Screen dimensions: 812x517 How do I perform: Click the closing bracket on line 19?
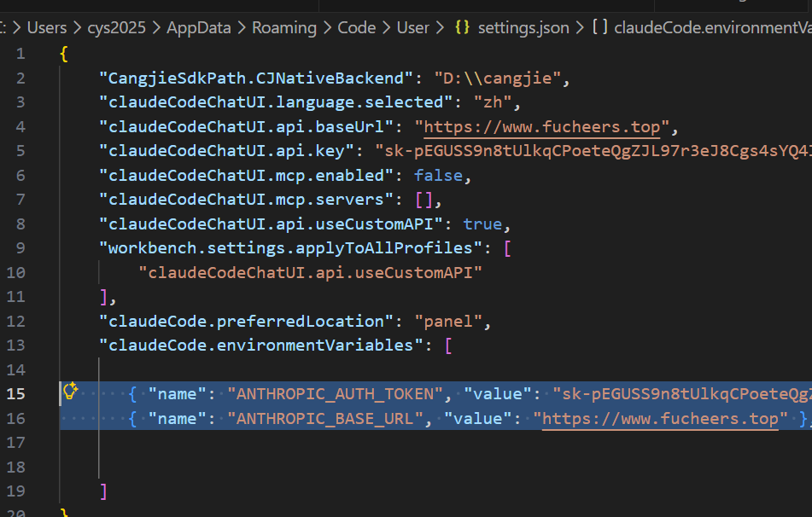pos(103,491)
